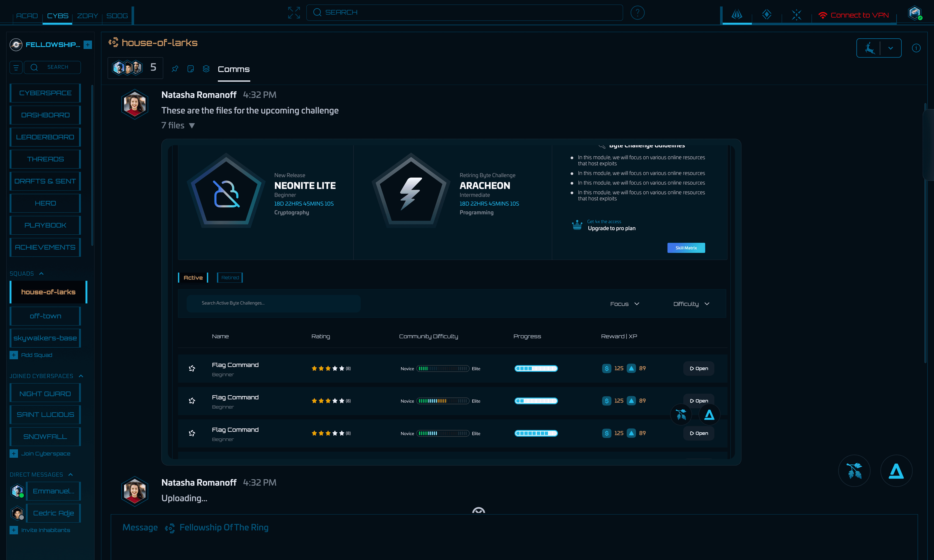Click the large leaf branch floating icon

tap(854, 471)
